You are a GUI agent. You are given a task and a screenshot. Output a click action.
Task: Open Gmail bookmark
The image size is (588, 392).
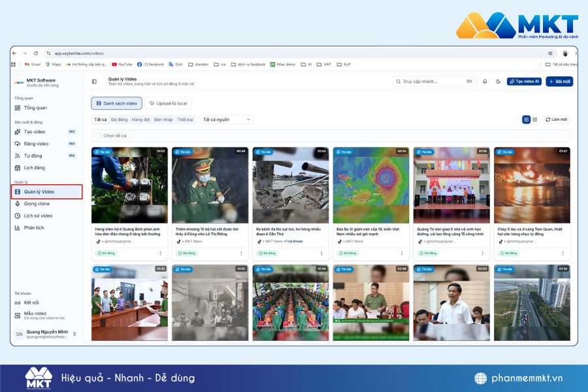click(33, 65)
